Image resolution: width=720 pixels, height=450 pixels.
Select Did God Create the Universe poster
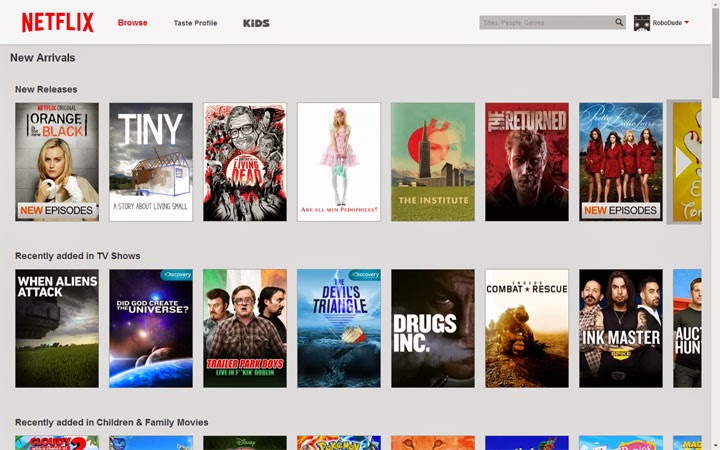click(x=151, y=328)
